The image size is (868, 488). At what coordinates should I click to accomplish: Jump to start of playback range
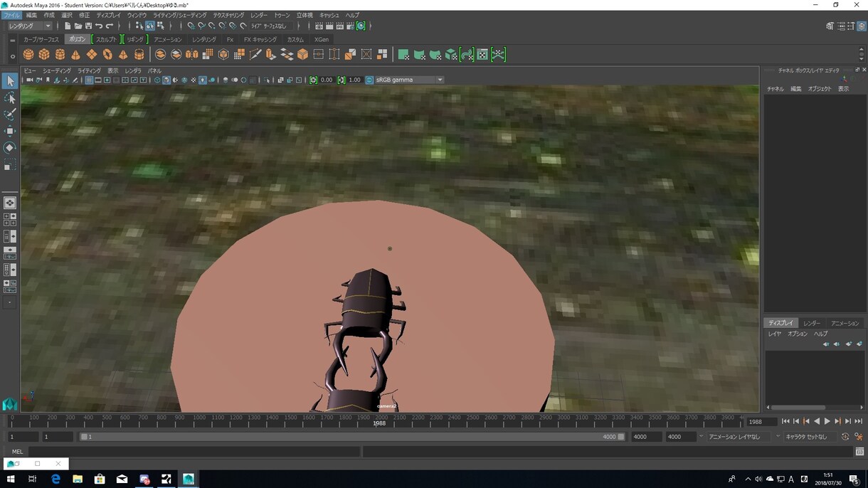[785, 422]
